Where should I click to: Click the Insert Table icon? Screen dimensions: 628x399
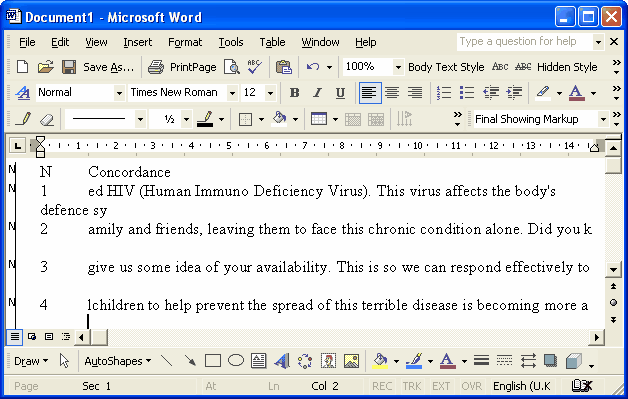[319, 119]
